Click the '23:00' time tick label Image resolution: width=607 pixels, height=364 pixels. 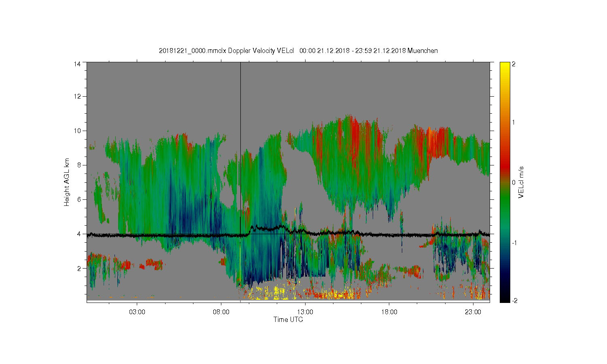473,312
